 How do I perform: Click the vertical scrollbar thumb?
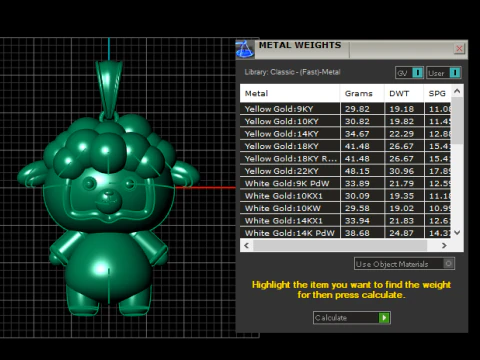[x=457, y=121]
